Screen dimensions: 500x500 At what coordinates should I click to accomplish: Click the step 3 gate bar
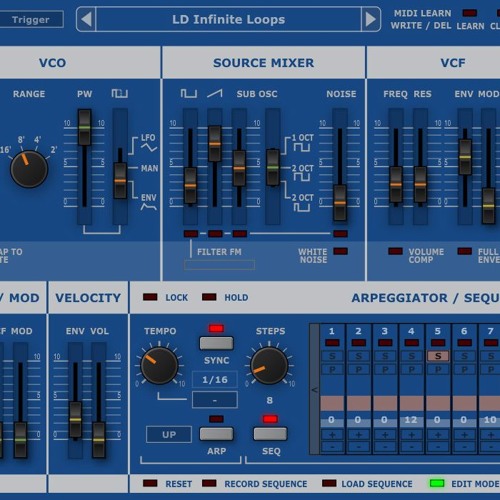385,403
